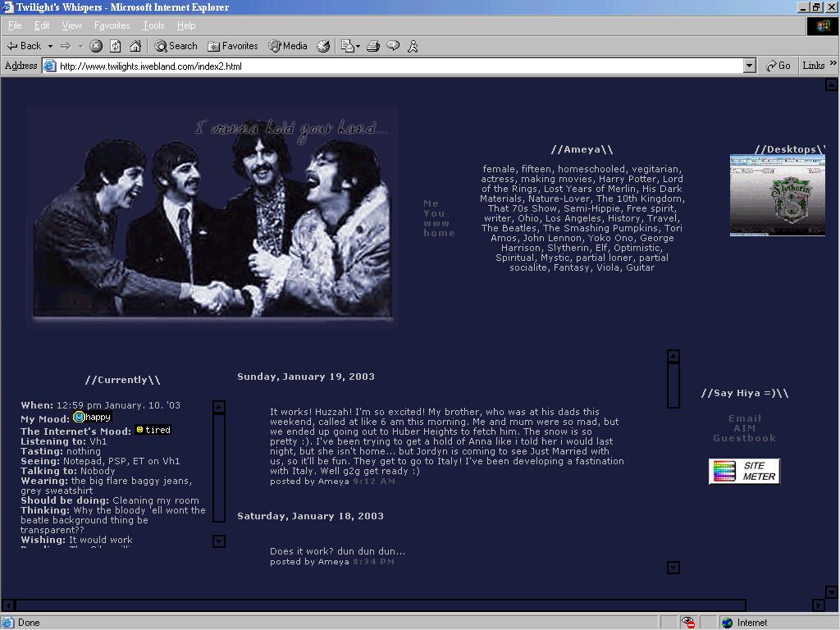Click the address bar URL field
This screenshot has width=840, height=630.
399,66
